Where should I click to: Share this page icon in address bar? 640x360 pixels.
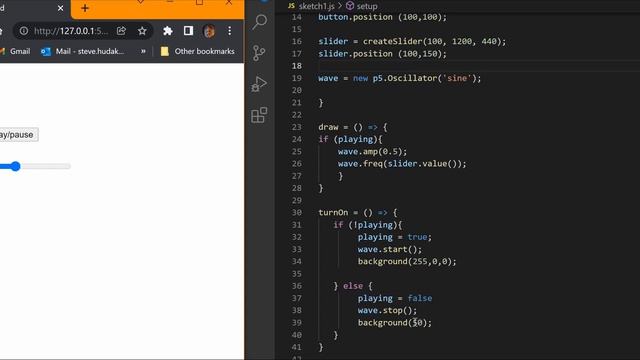[121, 31]
